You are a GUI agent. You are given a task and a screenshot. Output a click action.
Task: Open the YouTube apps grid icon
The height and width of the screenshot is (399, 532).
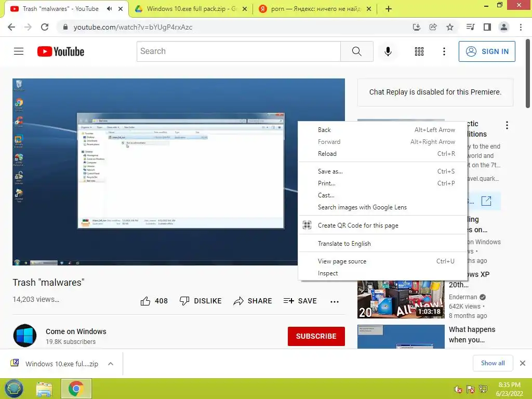[x=419, y=51]
